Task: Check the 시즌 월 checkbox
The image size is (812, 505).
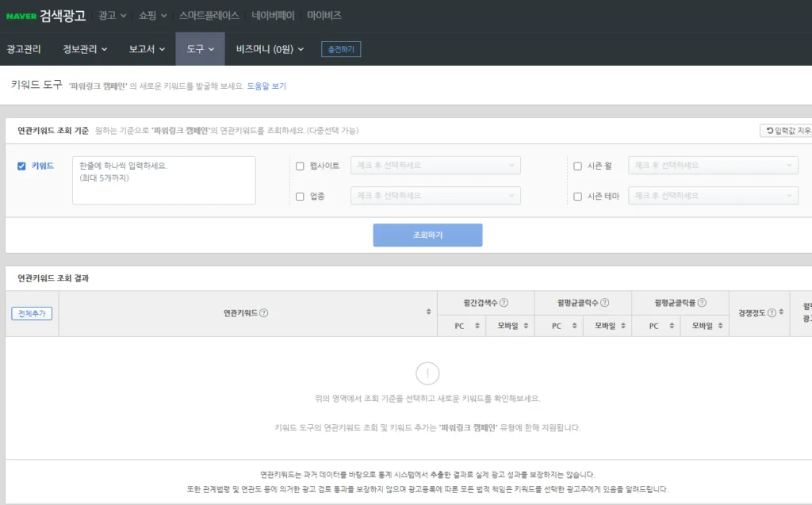Action: point(577,165)
